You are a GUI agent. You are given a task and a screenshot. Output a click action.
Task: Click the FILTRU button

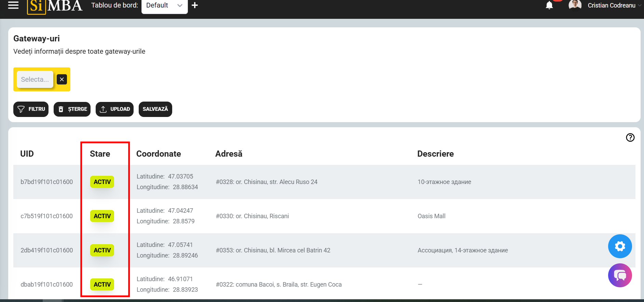(x=31, y=109)
